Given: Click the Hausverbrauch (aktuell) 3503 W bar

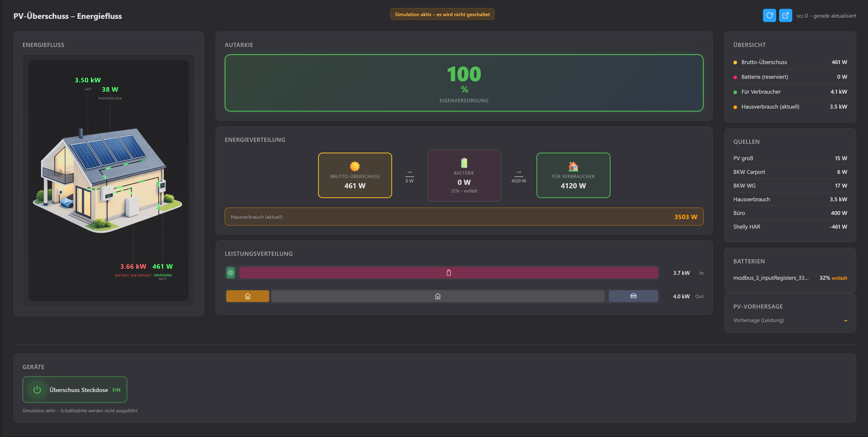Looking at the screenshot, I should [x=464, y=217].
